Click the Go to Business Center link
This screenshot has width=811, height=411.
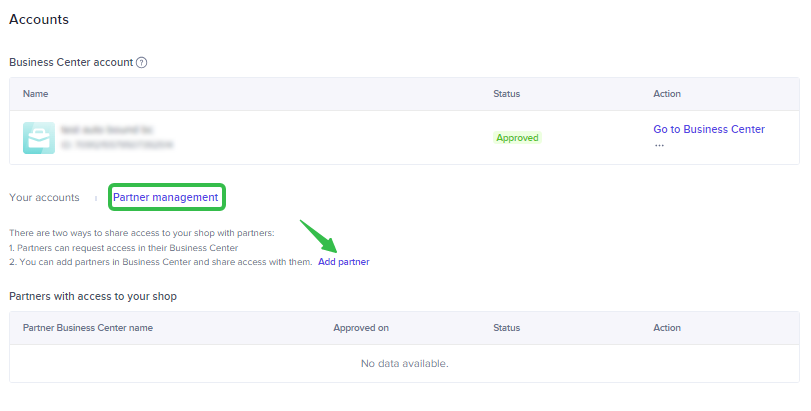point(709,129)
